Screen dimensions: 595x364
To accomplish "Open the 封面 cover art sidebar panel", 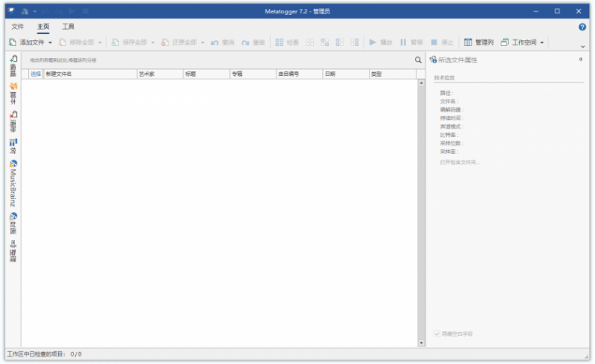I will (13, 224).
